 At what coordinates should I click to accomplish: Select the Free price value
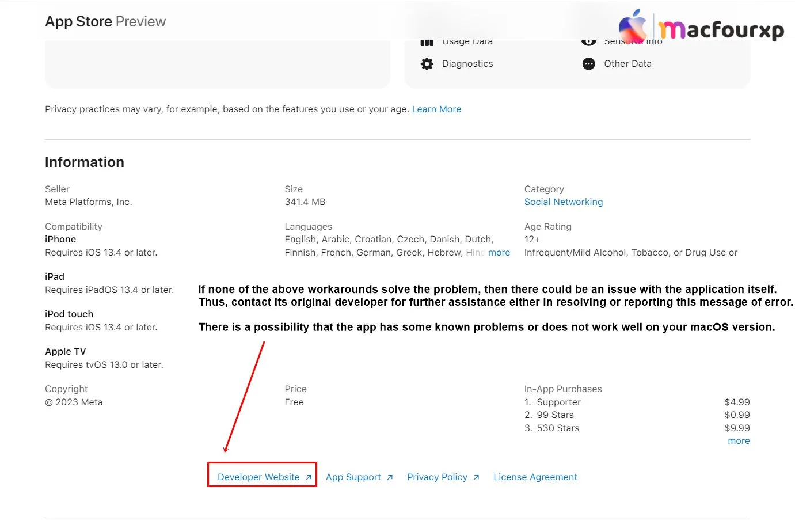pos(294,402)
